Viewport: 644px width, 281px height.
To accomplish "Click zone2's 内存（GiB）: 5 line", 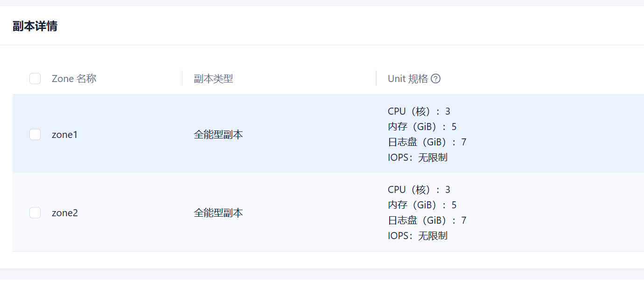I will [x=422, y=205].
